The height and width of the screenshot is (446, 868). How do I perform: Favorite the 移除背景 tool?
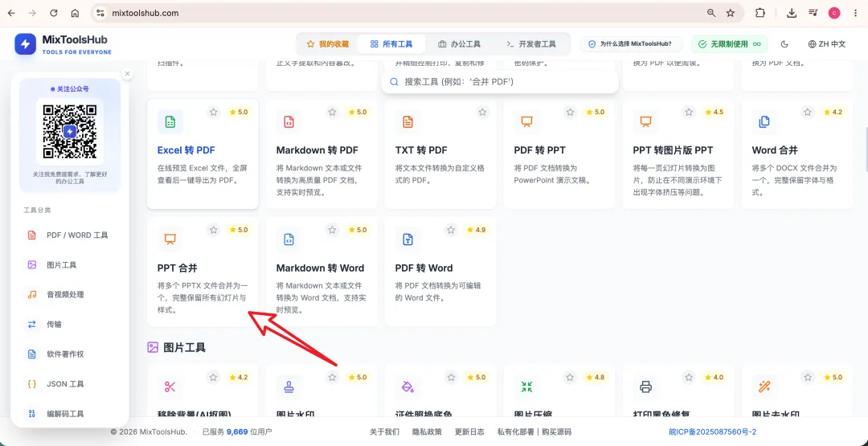coord(213,378)
